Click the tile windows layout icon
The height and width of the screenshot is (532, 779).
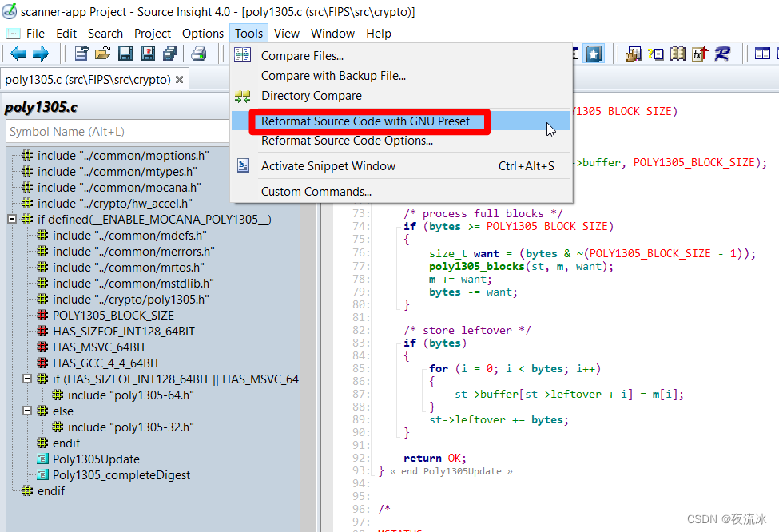(x=762, y=54)
